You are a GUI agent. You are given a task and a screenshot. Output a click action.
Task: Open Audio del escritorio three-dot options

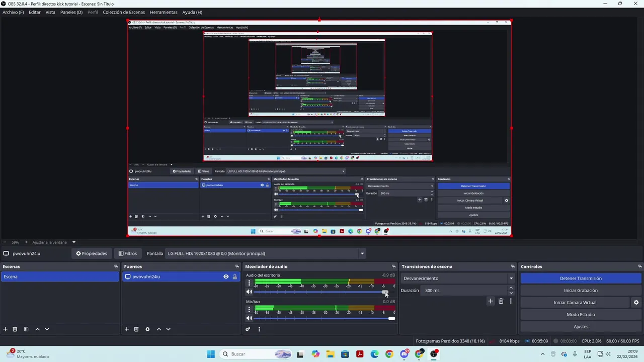[249, 283]
